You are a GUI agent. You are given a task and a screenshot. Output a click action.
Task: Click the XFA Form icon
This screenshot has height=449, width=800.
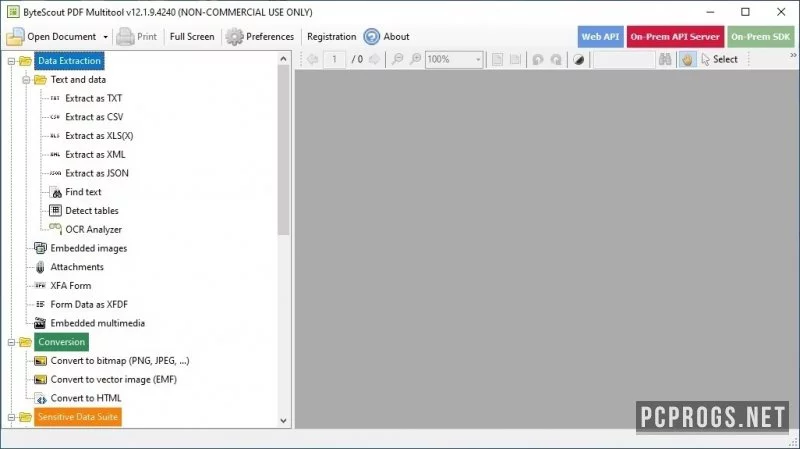click(x=40, y=286)
